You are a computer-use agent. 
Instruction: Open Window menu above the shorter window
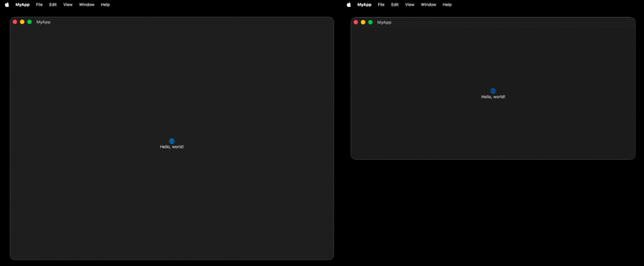(x=428, y=4)
